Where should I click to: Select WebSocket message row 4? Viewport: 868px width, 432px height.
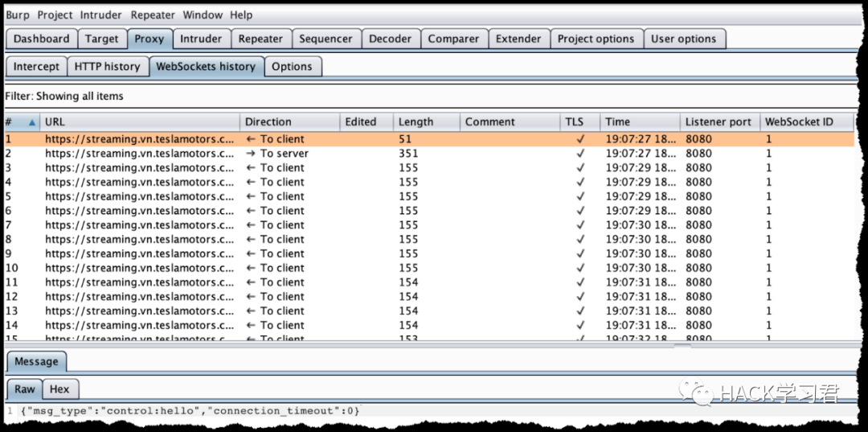pyautogui.click(x=429, y=183)
